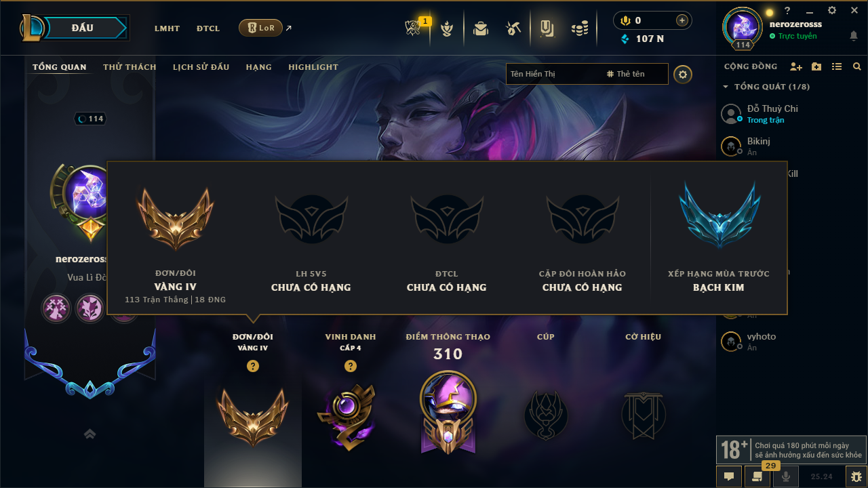Toggle the friend list view options icon
The height and width of the screenshot is (488, 868).
point(837,66)
